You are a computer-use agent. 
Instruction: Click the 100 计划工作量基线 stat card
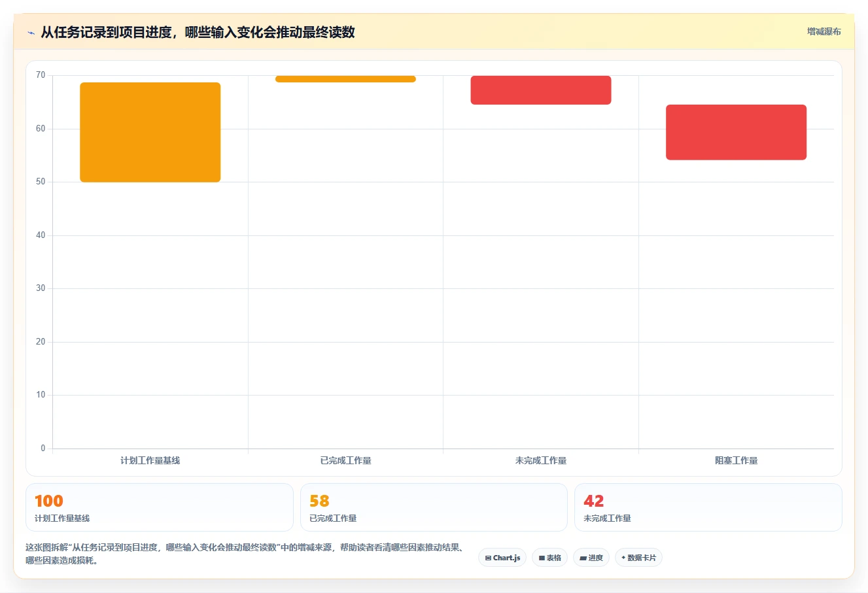pos(160,507)
